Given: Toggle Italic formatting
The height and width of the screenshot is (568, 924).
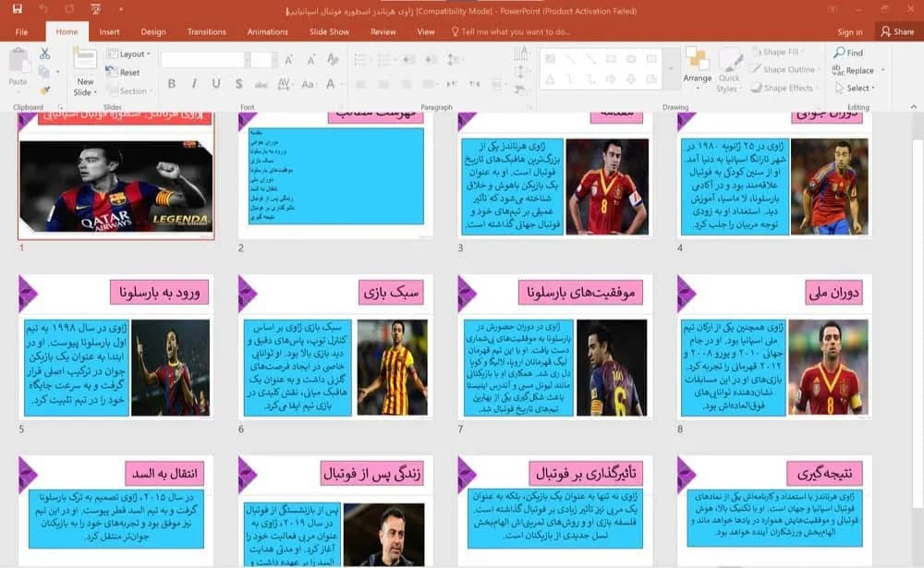Looking at the screenshot, I should click(194, 84).
